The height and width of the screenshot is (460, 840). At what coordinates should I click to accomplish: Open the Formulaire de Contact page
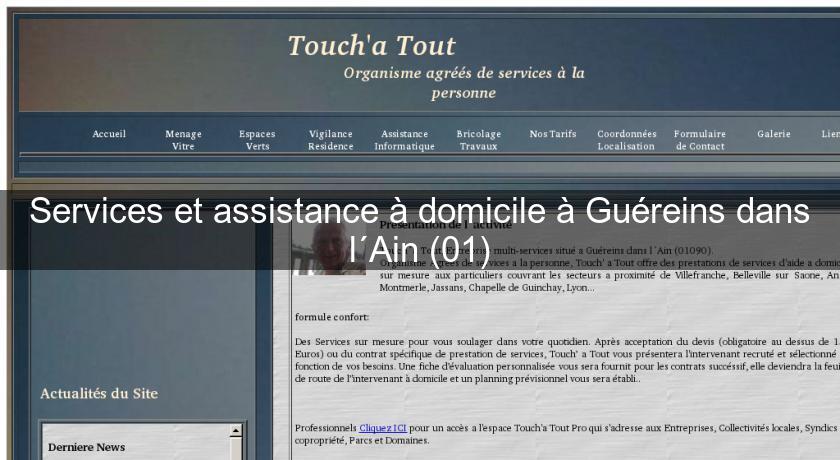(700, 140)
